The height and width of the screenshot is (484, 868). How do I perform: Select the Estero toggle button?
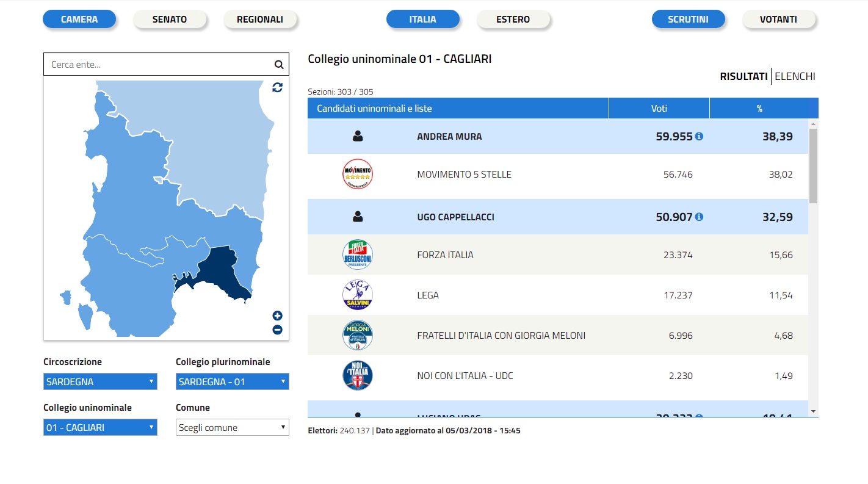click(513, 20)
